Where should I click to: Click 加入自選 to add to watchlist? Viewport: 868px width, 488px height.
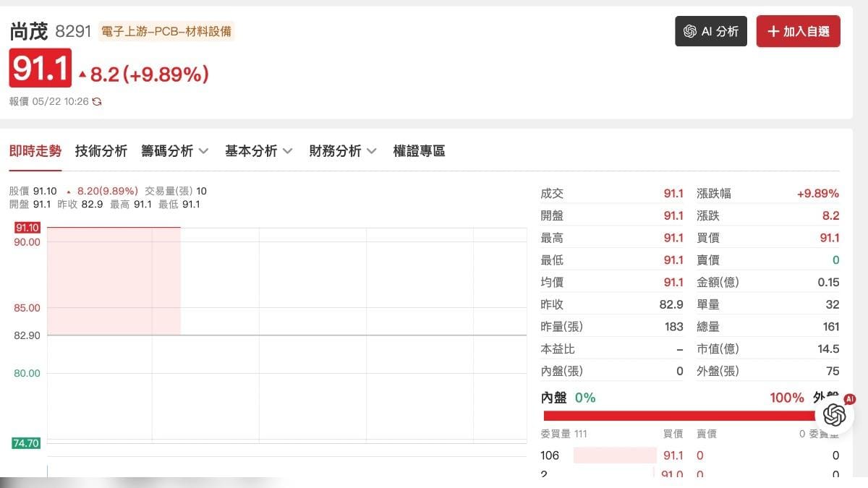pos(799,31)
